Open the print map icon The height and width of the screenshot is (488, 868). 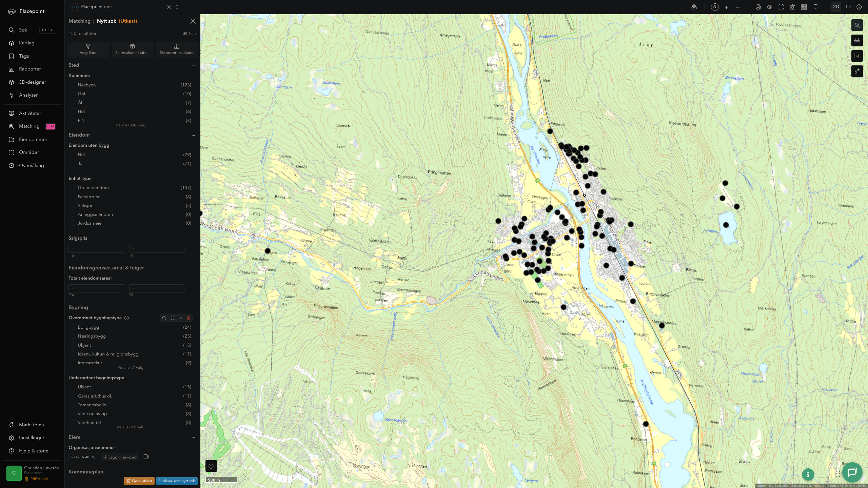point(758,7)
